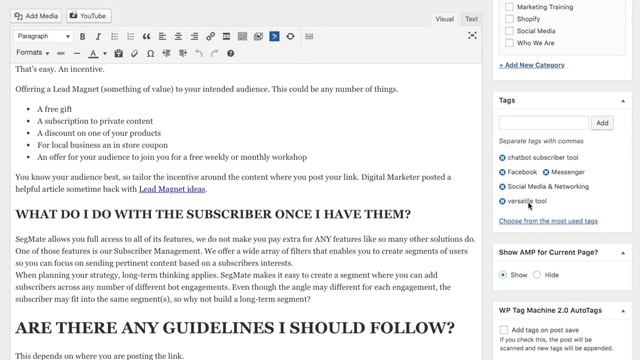Open the Formats dropdown menu
This screenshot has height=360, width=640.
[33, 53]
